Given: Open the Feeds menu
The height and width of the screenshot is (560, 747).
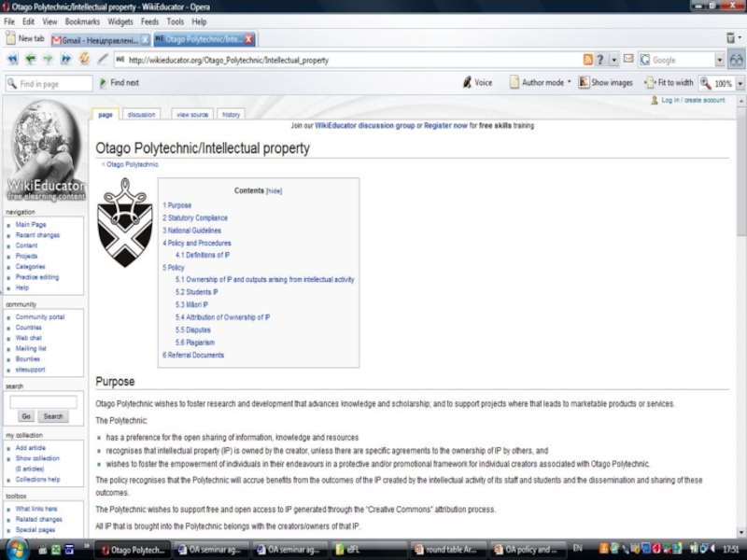Looking at the screenshot, I should [149, 21].
